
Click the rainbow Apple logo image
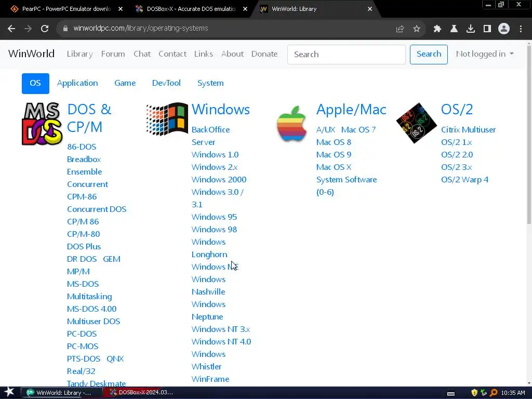(x=292, y=123)
